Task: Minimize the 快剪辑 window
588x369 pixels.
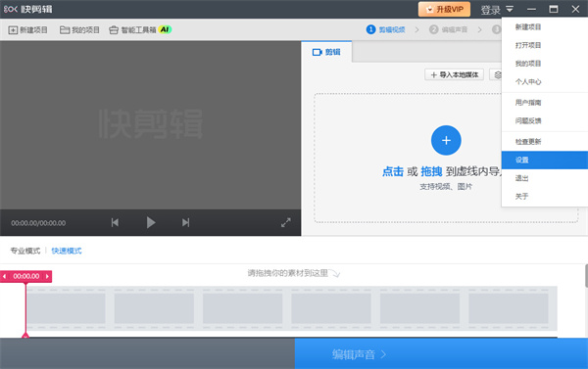Action: click(x=531, y=10)
